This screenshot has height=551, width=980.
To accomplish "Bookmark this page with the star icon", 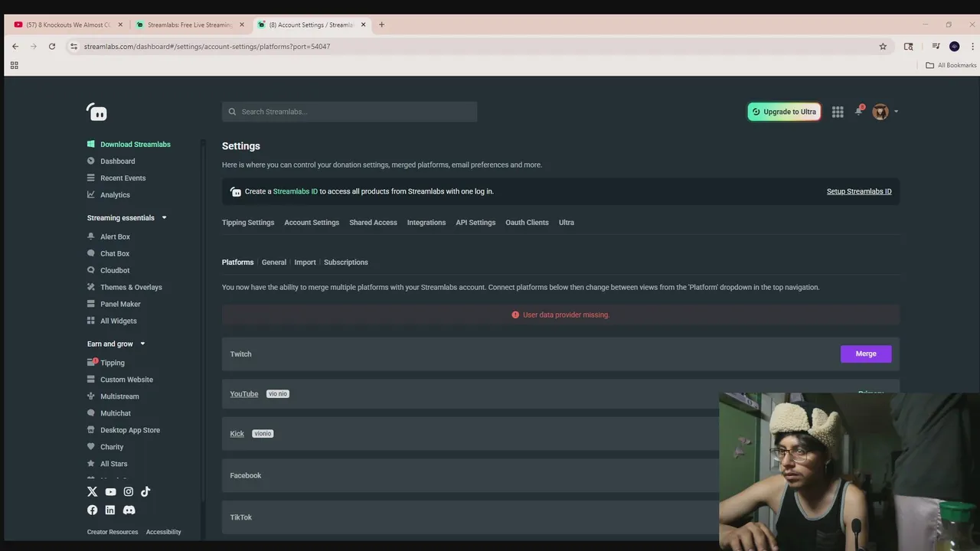I will point(883,47).
